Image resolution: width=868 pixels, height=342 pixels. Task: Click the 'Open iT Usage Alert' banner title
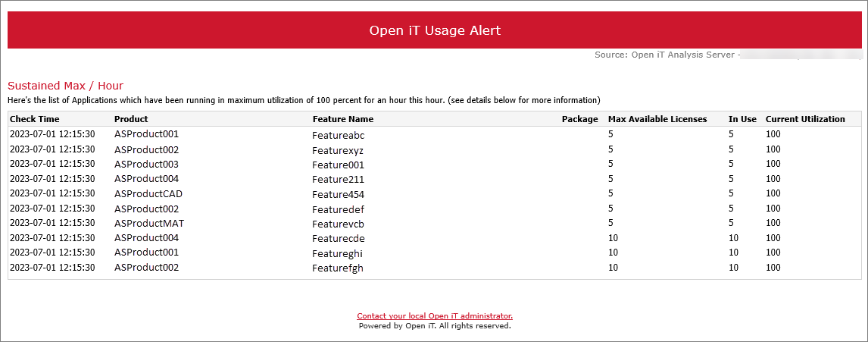click(x=435, y=30)
